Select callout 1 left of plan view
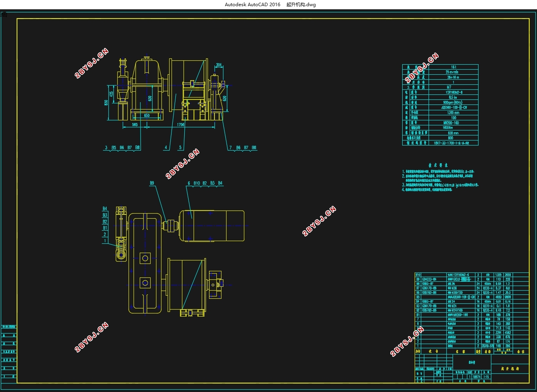The width and height of the screenshot is (537, 392). pos(105,241)
